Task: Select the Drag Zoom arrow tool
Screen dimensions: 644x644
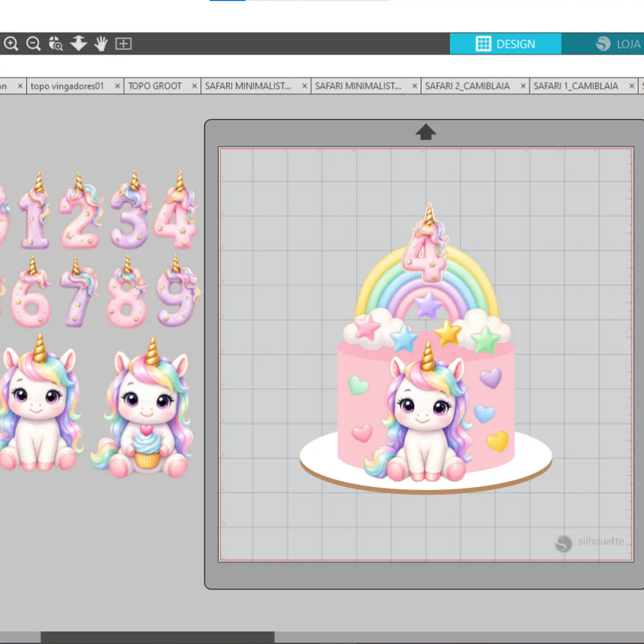Action: (x=79, y=43)
